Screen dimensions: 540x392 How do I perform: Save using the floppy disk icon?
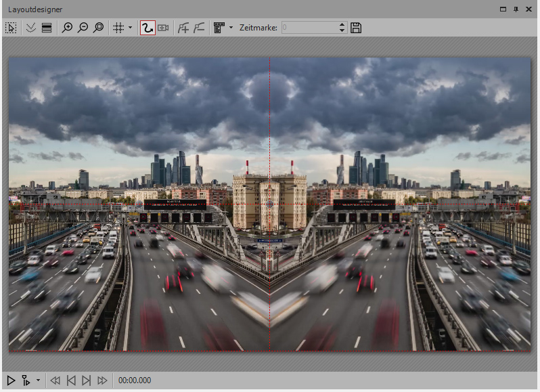click(x=356, y=28)
